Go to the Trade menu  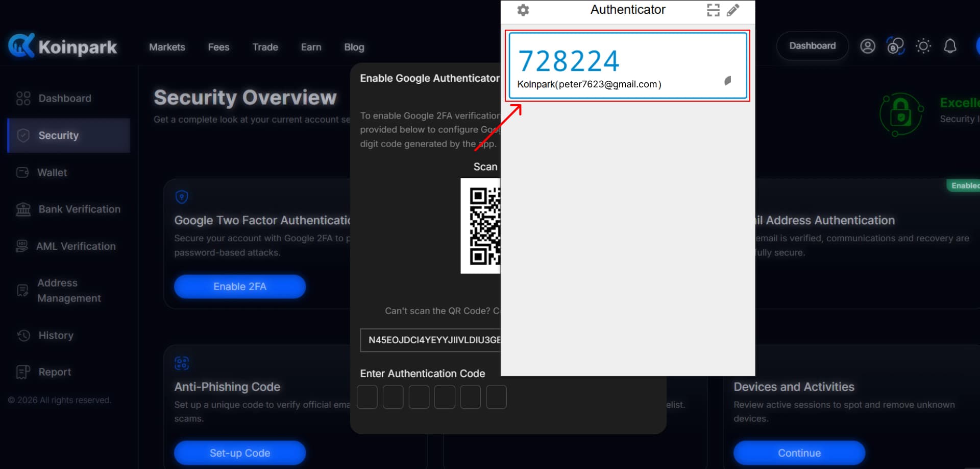265,47
